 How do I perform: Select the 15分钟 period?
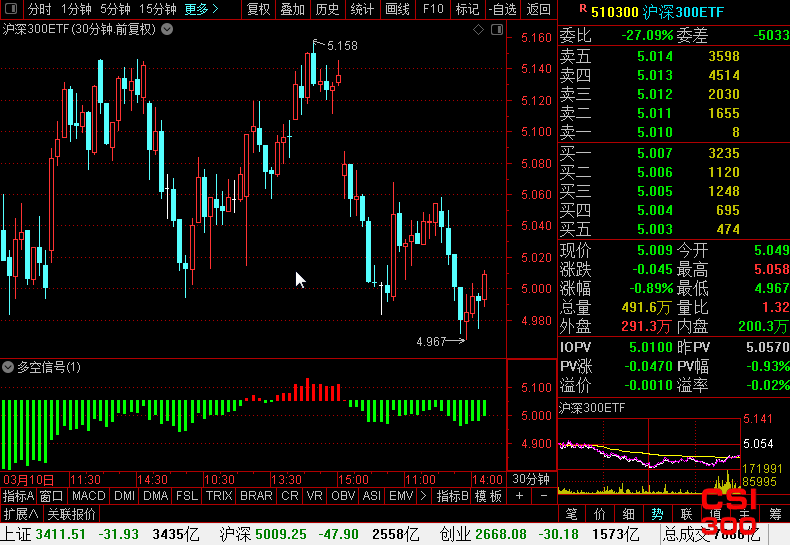[158, 9]
